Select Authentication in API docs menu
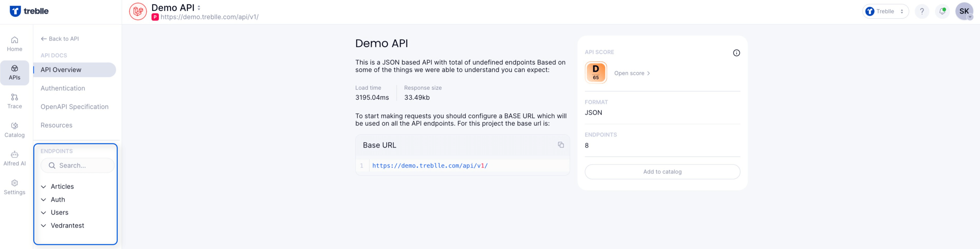980x249 pixels. pyautogui.click(x=63, y=88)
